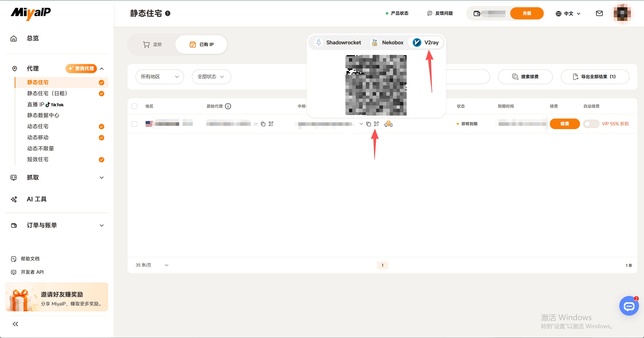Viewport: 644px width, 338px height.
Task: Open the 全部状态 status dropdown
Action: point(211,77)
